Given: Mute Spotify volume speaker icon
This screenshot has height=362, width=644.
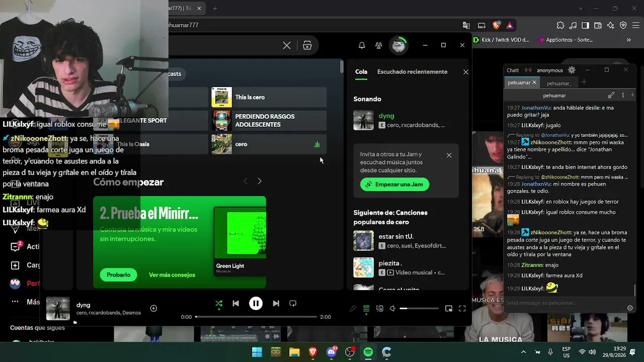Looking at the screenshot, I should [393, 309].
